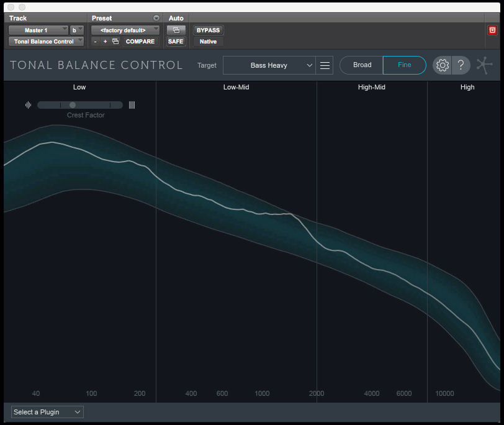Click the 10000 frequency axis label
Screen dimensions: 504x425
point(444,393)
